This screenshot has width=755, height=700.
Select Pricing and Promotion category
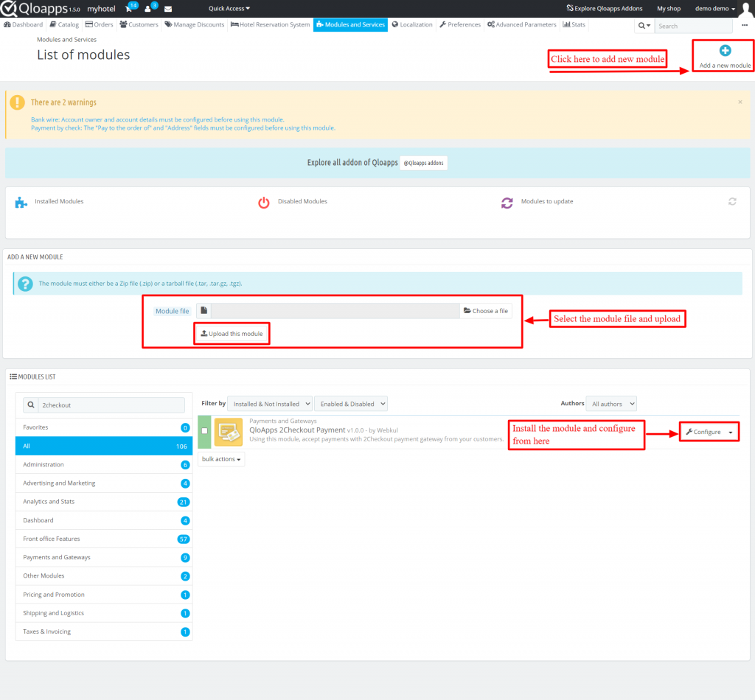coord(104,595)
